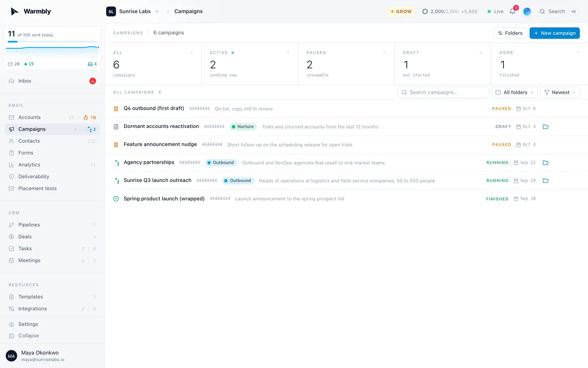Filter by the Paused campaigns card

tap(346, 64)
